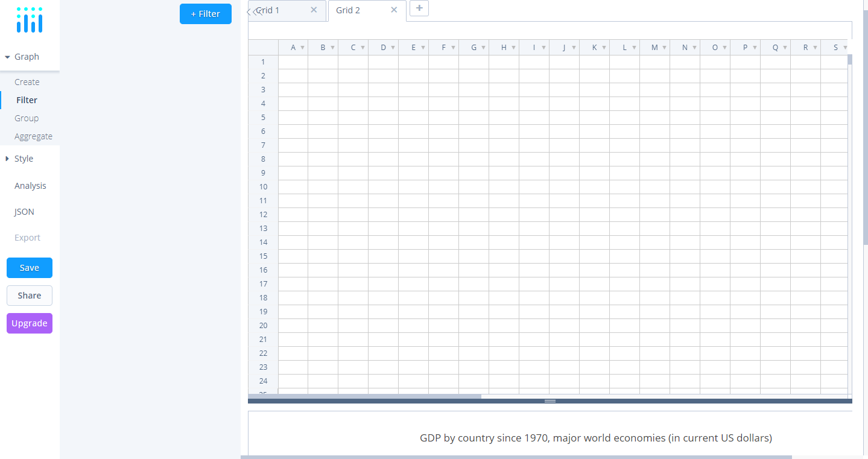Open column M dropdown arrow
Viewport: 868px width, 459px height.
click(664, 48)
